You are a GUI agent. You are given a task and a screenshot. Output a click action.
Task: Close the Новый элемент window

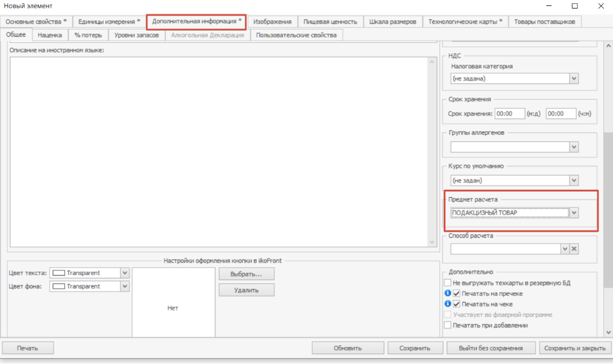(x=601, y=6)
